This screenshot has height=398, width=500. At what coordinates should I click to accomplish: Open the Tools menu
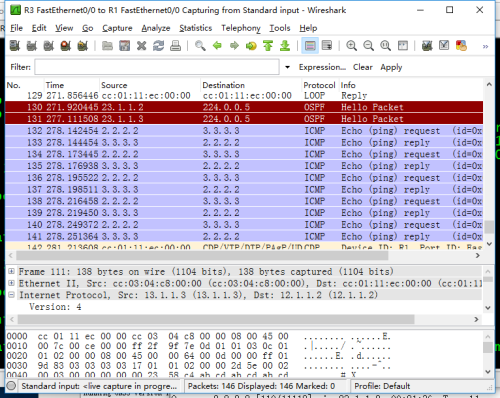(x=280, y=28)
